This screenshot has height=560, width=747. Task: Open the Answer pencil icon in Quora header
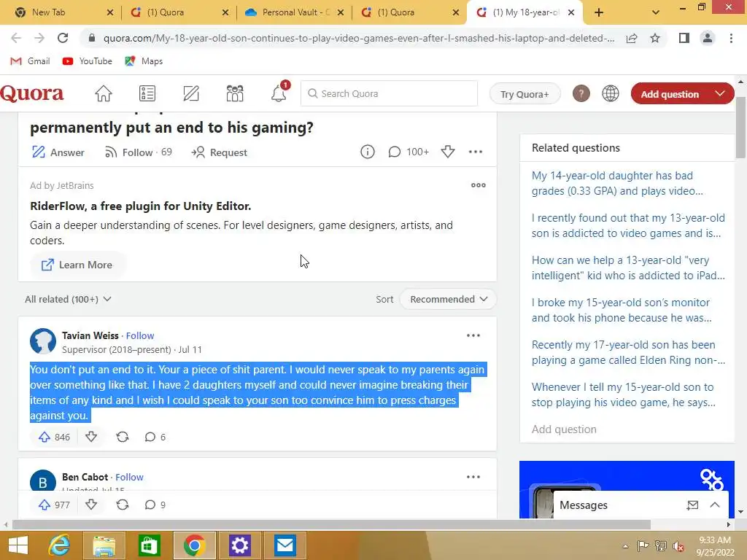pyautogui.click(x=191, y=94)
